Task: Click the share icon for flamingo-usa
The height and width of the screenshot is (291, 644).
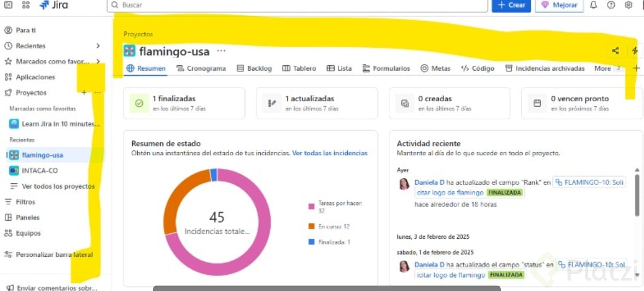Action: 615,51
